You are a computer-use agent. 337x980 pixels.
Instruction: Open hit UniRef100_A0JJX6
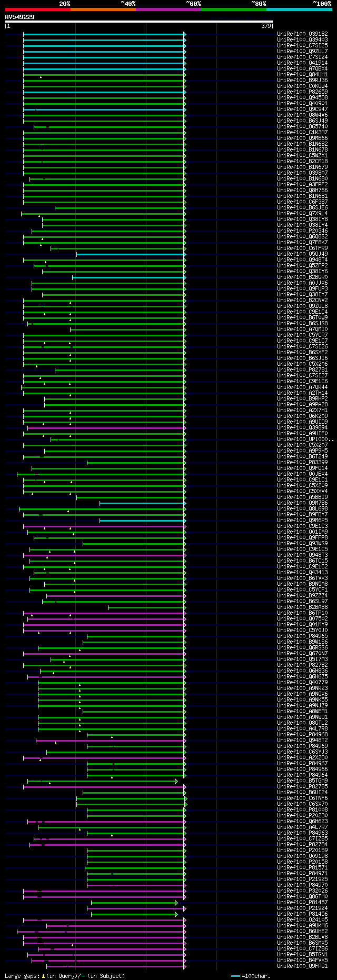[302, 283]
